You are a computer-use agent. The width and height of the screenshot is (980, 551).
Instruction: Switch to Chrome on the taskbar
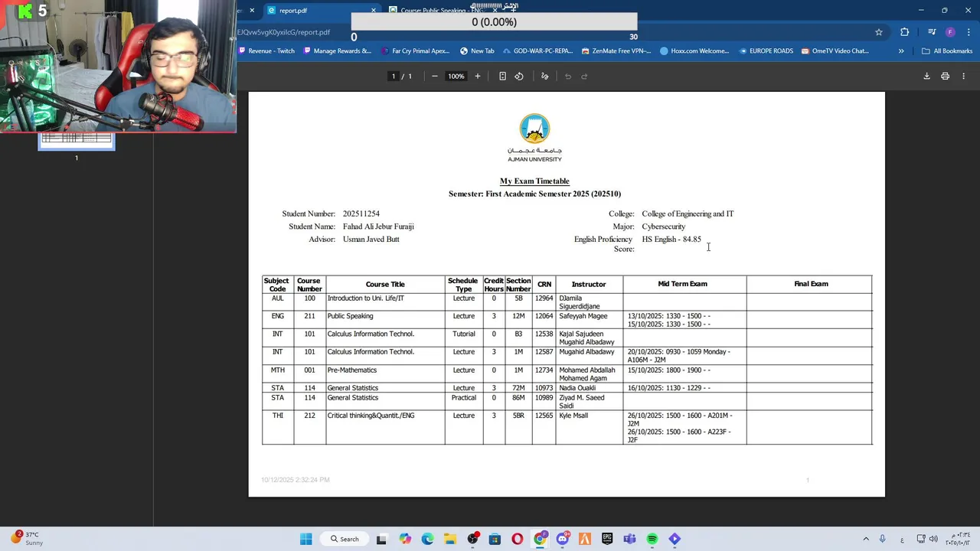(540, 539)
